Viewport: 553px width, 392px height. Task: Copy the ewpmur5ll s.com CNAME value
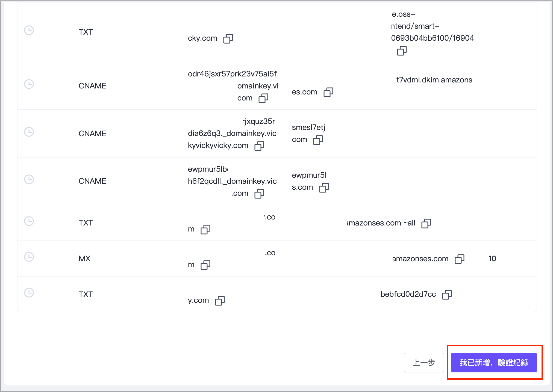(x=324, y=188)
